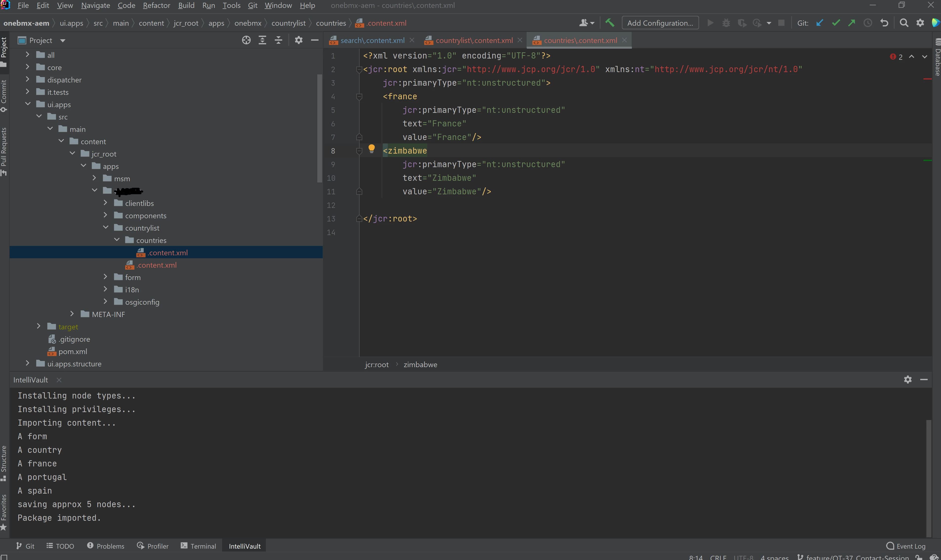The image size is (941, 560).
Task: Click the Build project hammer icon
Action: pyautogui.click(x=609, y=23)
